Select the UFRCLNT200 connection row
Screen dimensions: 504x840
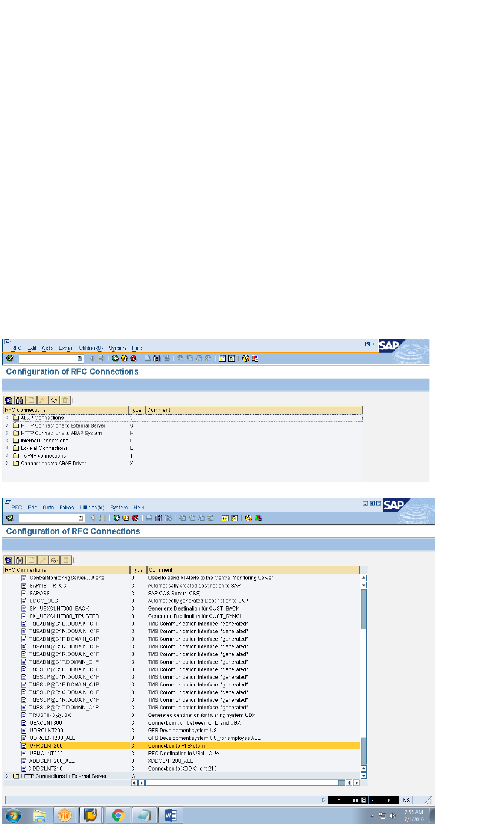(x=45, y=745)
